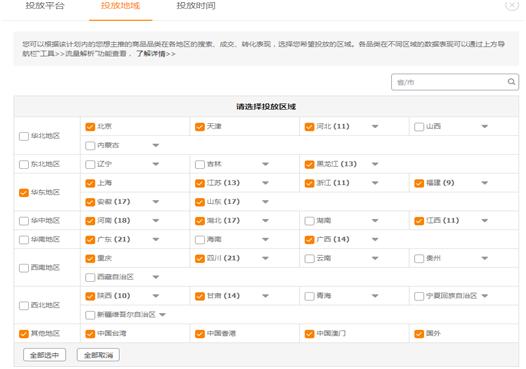The width and height of the screenshot is (526, 369).
Task: Check the 湖南 checkbox
Action: point(309,221)
